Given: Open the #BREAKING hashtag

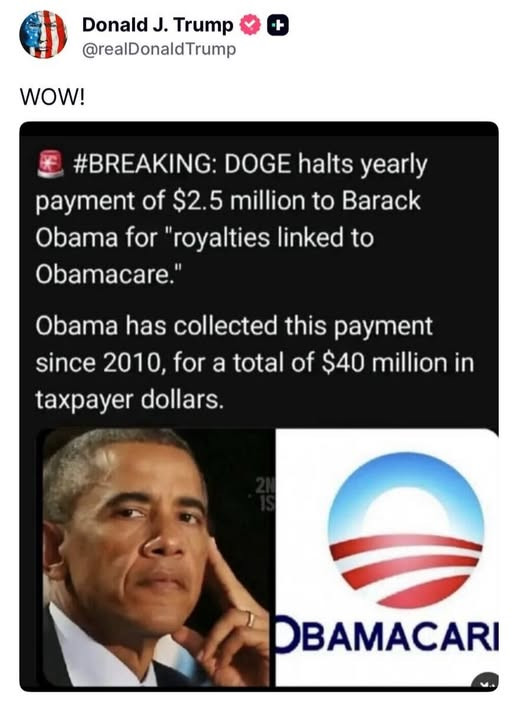Looking at the screenshot, I should pos(145,163).
